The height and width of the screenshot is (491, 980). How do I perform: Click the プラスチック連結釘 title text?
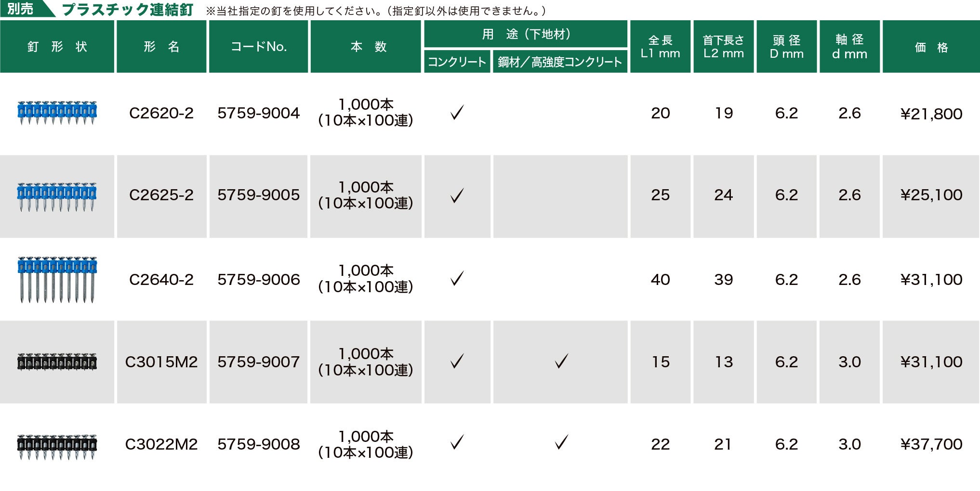pyautogui.click(x=128, y=10)
